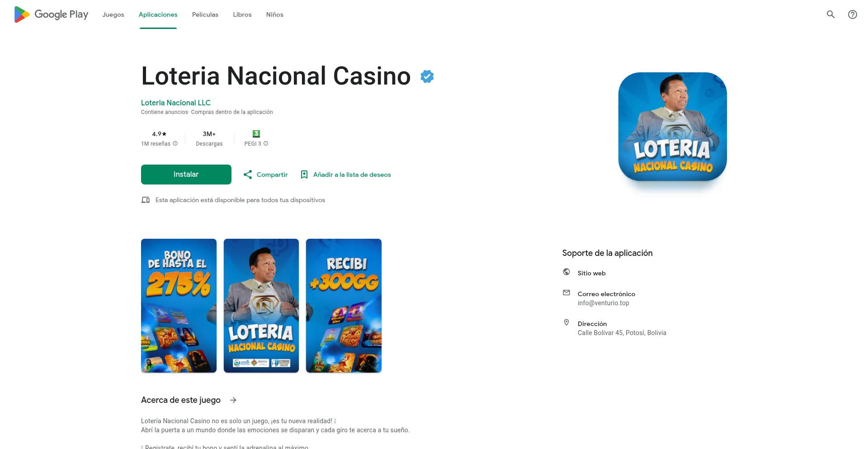Screen dimensions: 868x449
Task: Open the Loteria Nacional LLC developer link
Action: pos(176,103)
